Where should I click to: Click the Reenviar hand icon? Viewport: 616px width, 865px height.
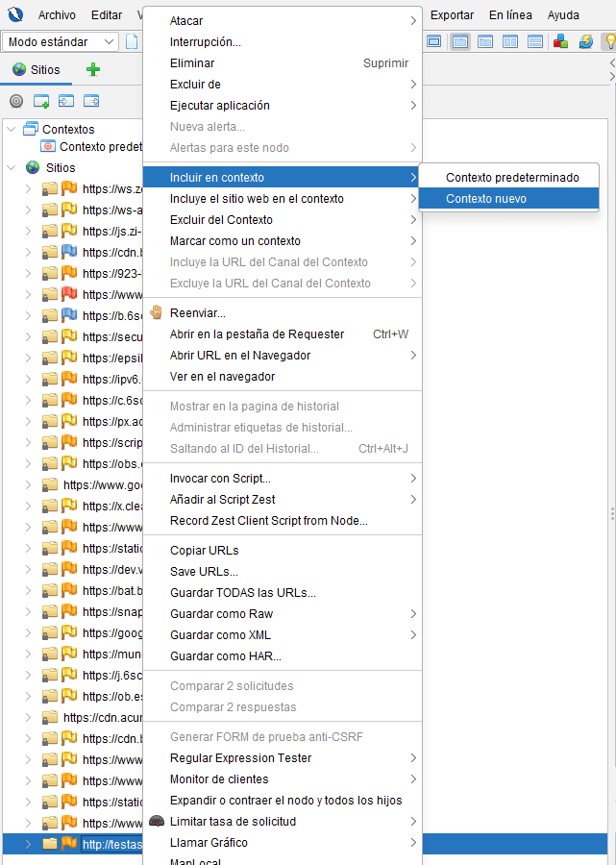(157, 312)
